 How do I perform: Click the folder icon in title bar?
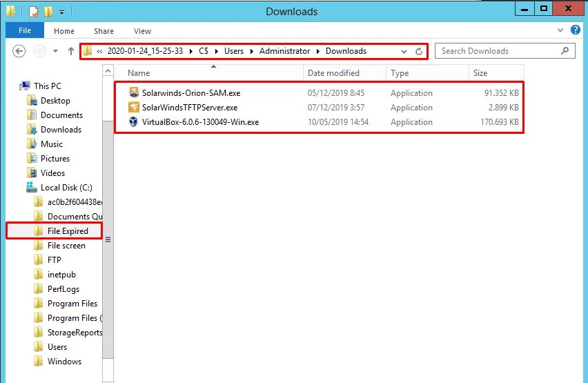(x=11, y=12)
